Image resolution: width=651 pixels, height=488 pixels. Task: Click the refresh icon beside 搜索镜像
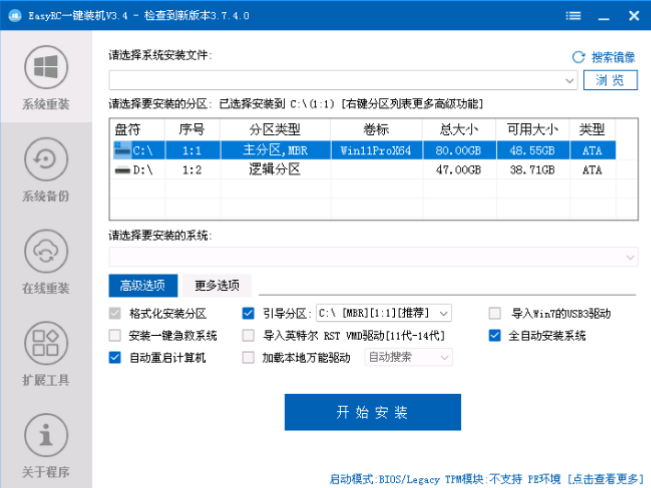click(578, 57)
